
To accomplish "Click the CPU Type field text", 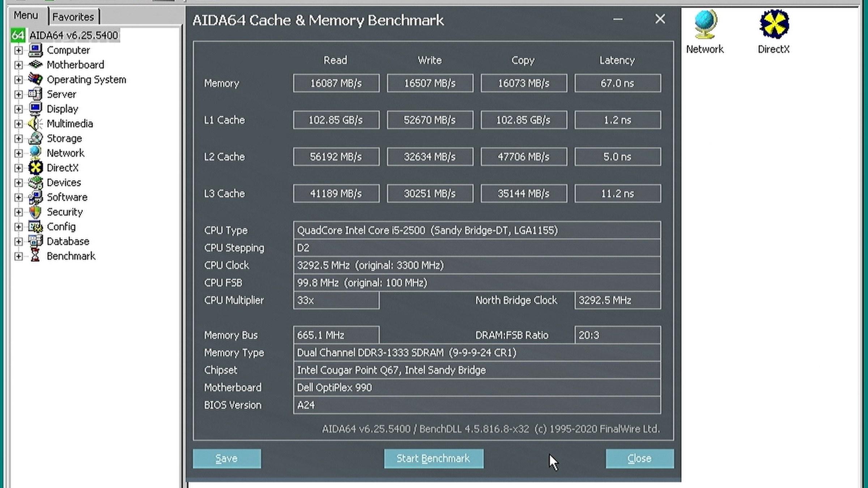I will [427, 230].
